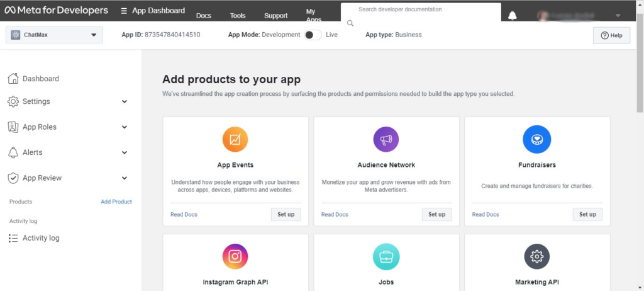
Task: Click the Activity log list icon
Action: pos(13,238)
